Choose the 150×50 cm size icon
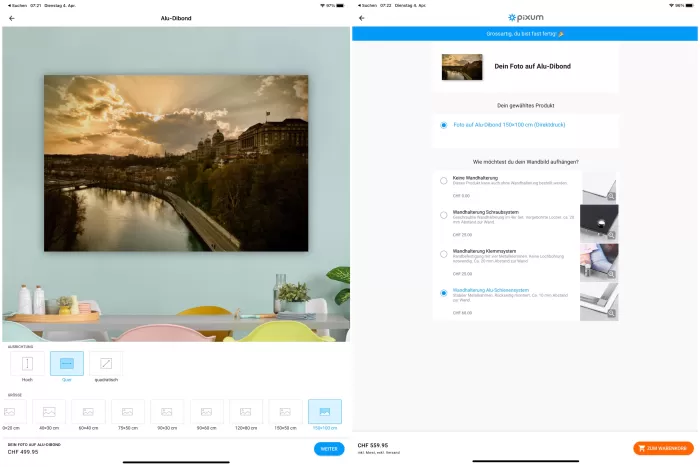 [x=285, y=412]
